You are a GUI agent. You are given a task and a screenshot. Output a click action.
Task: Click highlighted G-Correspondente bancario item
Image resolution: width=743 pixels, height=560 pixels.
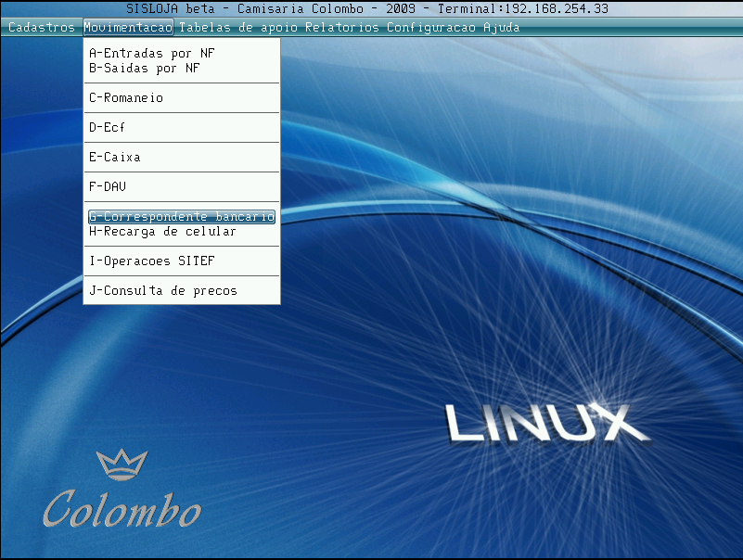182,217
